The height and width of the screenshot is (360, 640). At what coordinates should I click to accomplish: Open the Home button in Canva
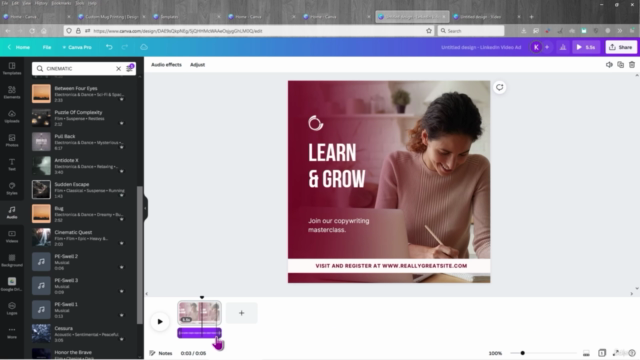coord(19,47)
